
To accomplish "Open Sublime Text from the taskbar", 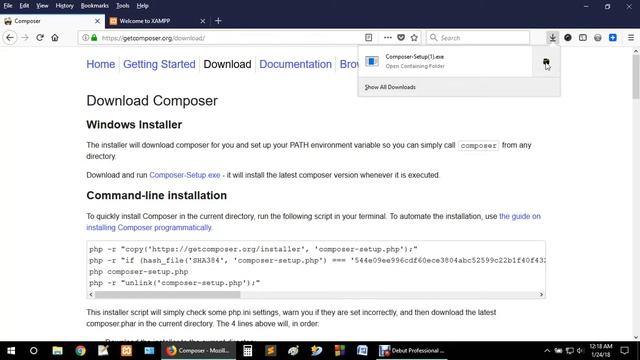I will pyautogui.click(x=270, y=351).
